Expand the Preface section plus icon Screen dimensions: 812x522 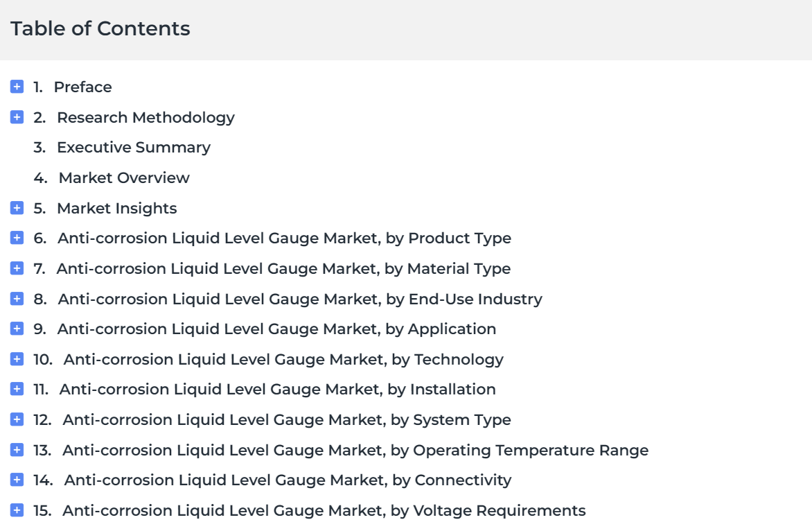pos(17,87)
